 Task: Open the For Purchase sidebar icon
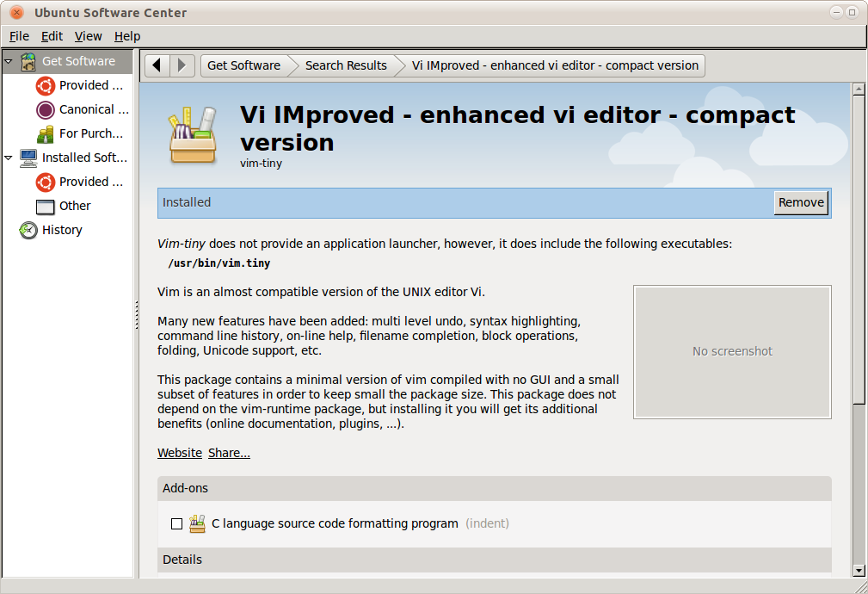pyautogui.click(x=46, y=133)
